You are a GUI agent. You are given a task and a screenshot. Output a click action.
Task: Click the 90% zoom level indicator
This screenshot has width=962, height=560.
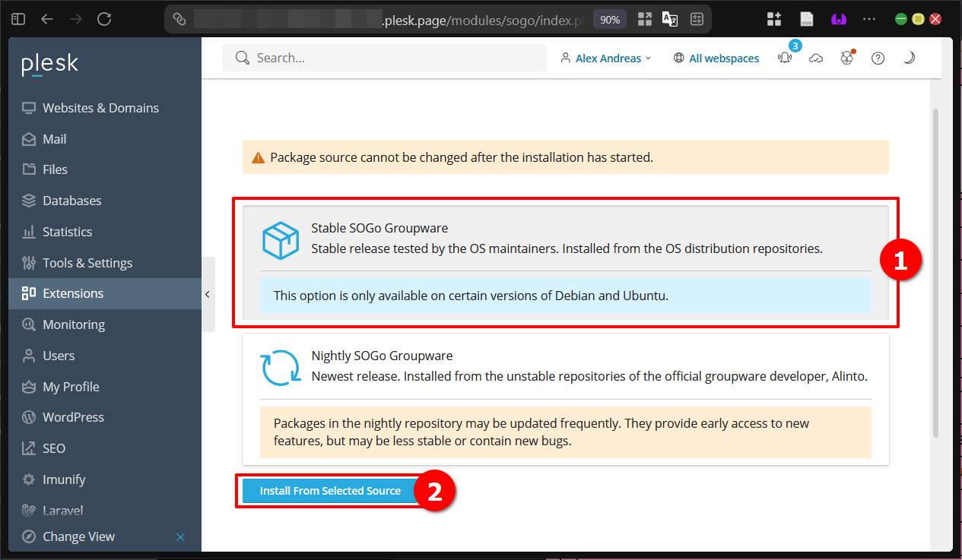coord(610,20)
